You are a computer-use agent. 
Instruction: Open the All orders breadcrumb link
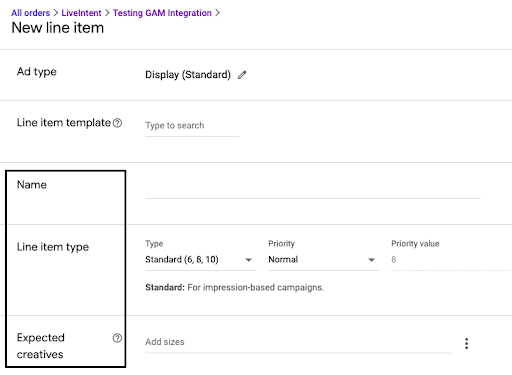(30, 13)
